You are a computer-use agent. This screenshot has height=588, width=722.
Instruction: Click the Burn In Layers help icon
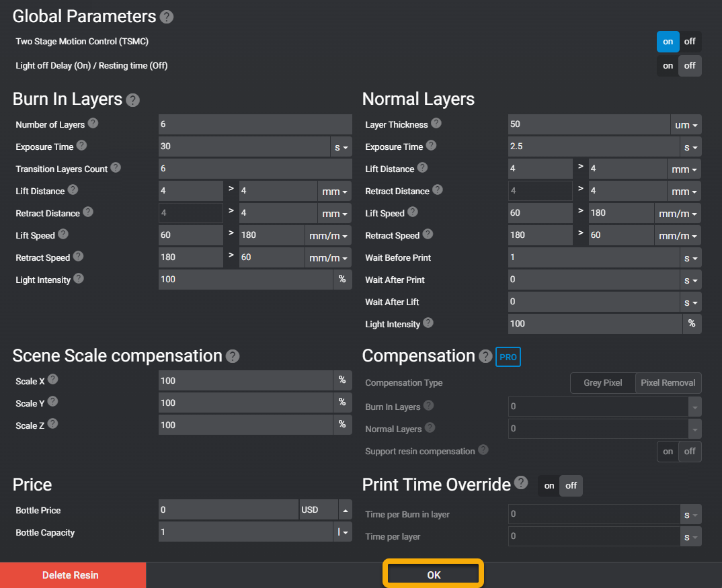pyautogui.click(x=132, y=99)
